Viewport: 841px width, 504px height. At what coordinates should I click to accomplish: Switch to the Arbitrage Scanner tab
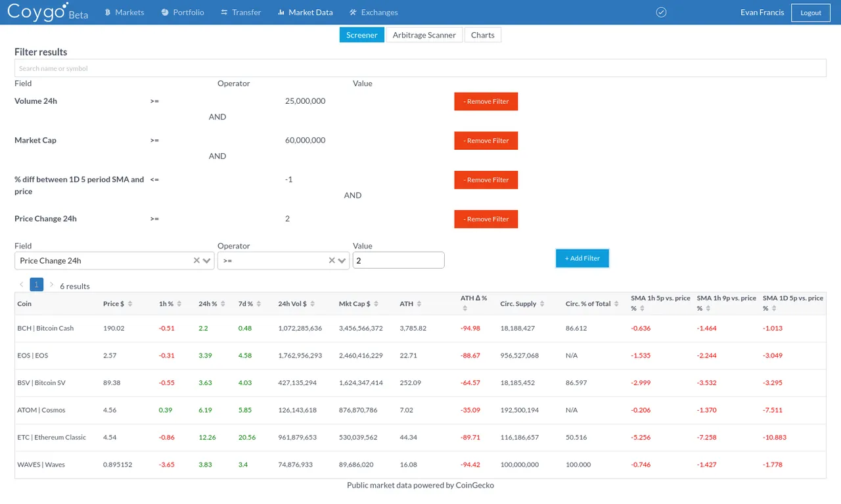tap(424, 35)
